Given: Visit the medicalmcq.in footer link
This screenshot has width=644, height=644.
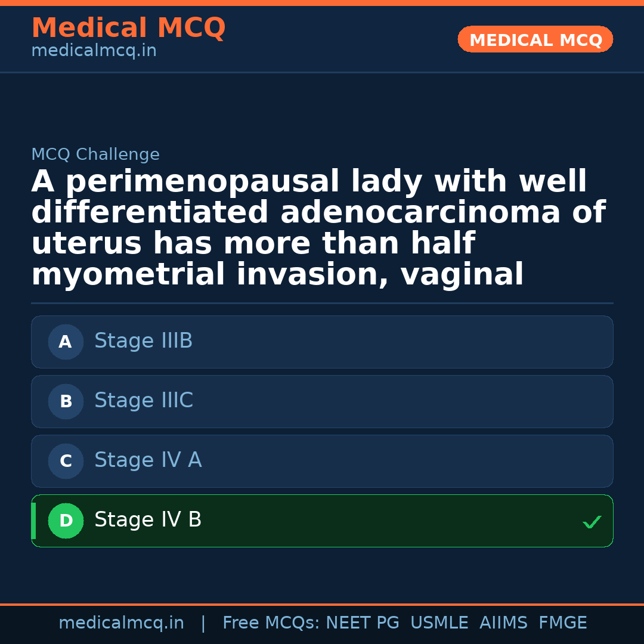Looking at the screenshot, I should point(122,623).
